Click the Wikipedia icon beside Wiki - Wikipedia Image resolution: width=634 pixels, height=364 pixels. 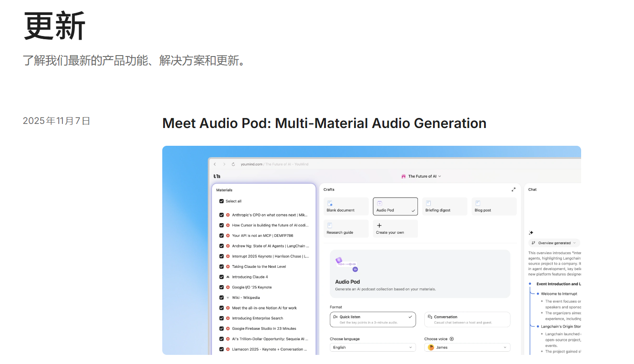click(228, 297)
